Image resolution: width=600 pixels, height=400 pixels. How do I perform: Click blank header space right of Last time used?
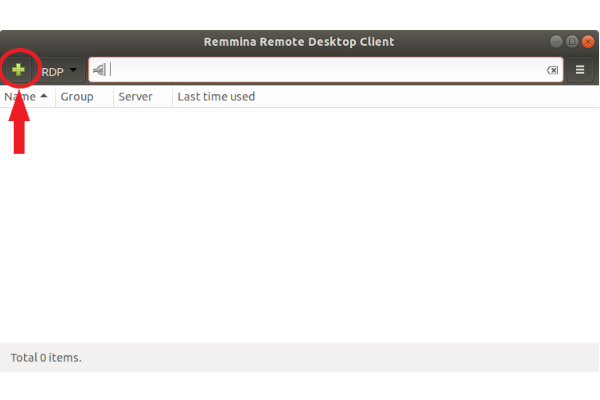coord(420,97)
